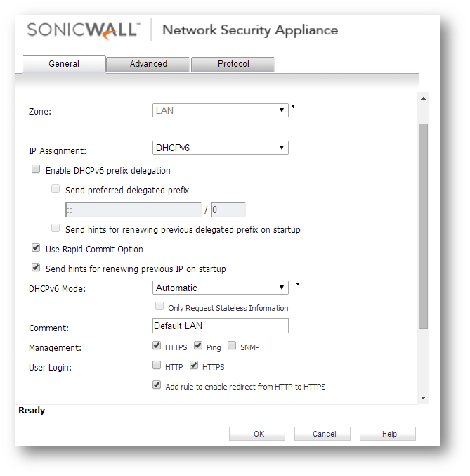Click the Comment text field

click(221, 326)
